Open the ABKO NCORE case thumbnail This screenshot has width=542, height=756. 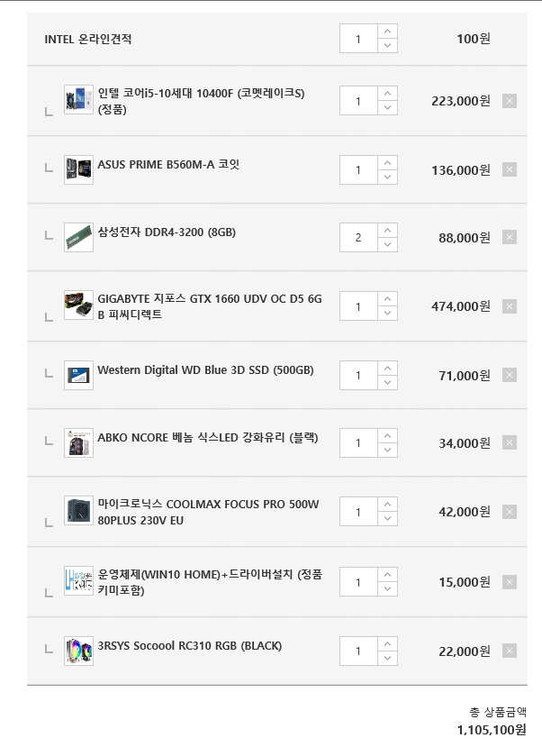[78, 442]
